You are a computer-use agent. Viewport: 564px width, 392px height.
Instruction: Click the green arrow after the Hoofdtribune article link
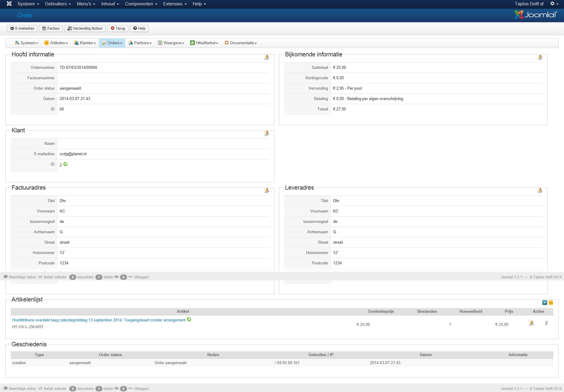pos(189,320)
